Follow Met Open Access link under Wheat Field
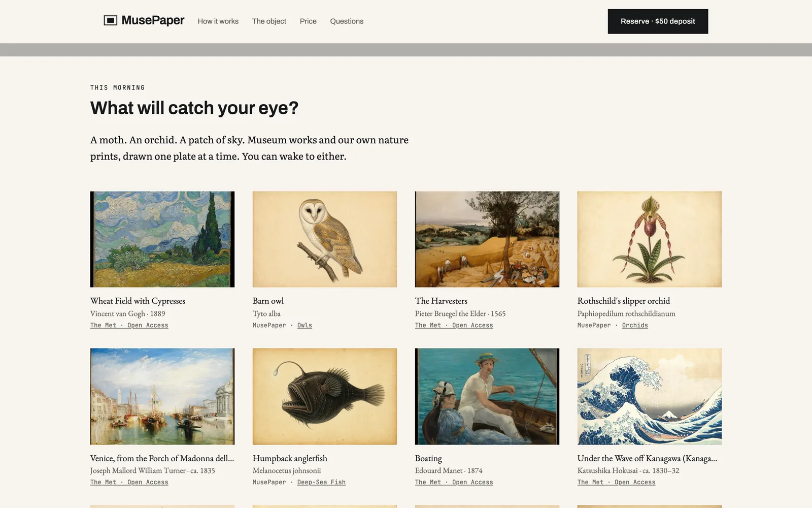This screenshot has width=812, height=508. point(129,325)
